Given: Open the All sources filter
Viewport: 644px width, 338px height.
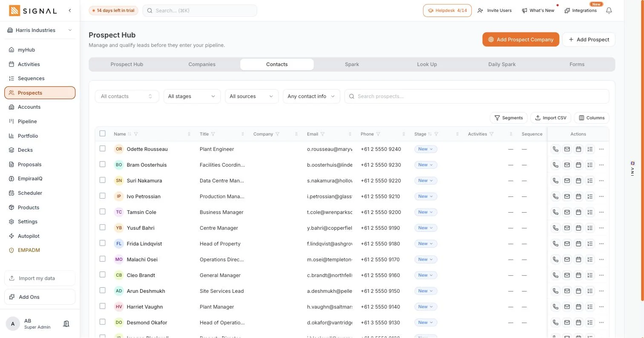Looking at the screenshot, I should point(251,96).
